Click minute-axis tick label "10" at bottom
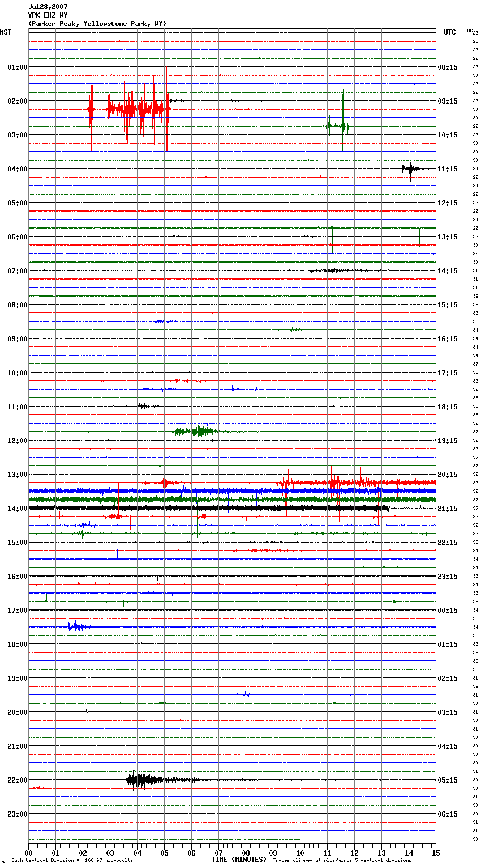Screen dimensions: 481x868 pos(300,853)
